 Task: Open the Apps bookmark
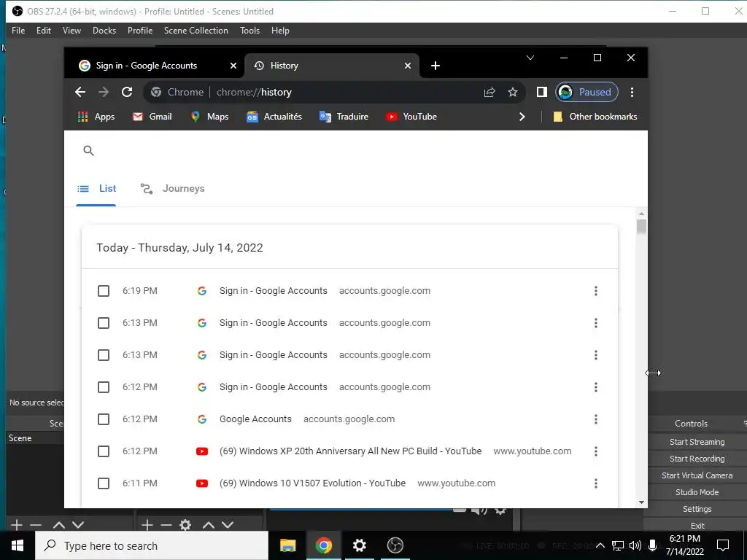pos(96,117)
